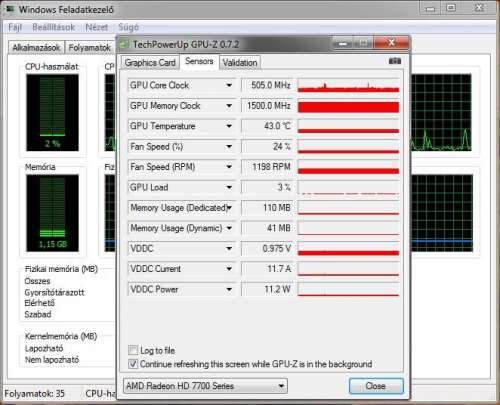Open the Fájl menu in Task Manager

pos(15,27)
